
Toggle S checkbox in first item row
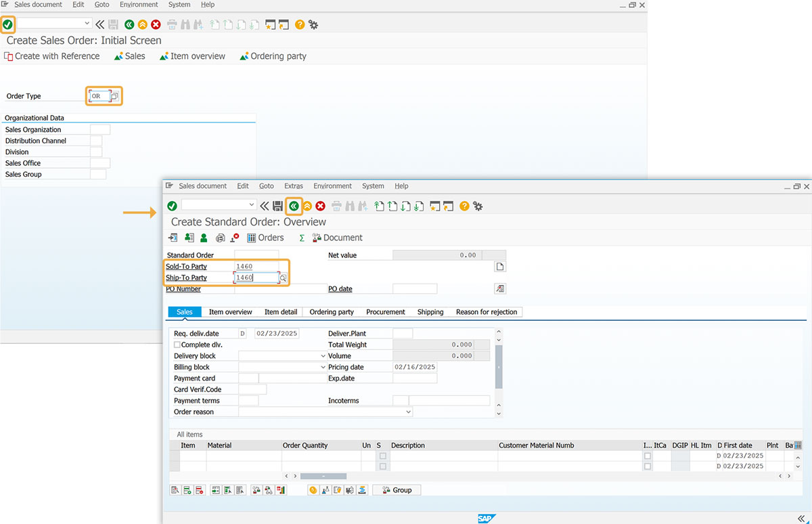(x=383, y=456)
